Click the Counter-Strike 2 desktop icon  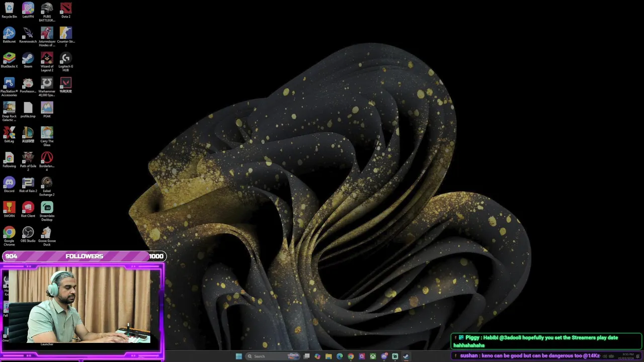(66, 37)
